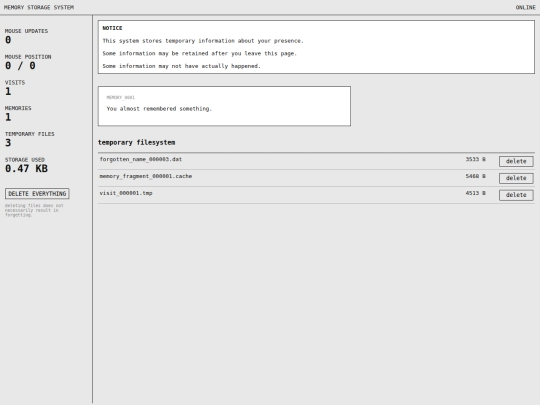Click the MEMORY STORAGE SYSTEM title
Viewport: 540px width, 405px height.
39,7
